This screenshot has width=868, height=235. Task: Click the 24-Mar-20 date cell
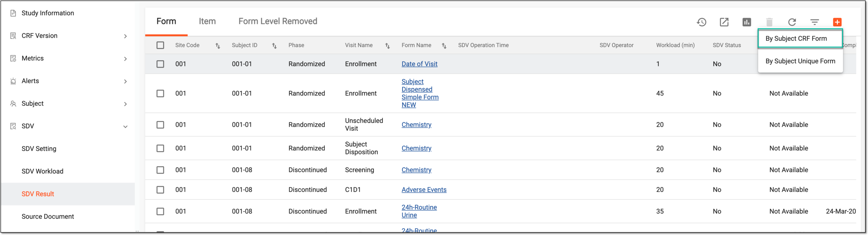(841, 211)
